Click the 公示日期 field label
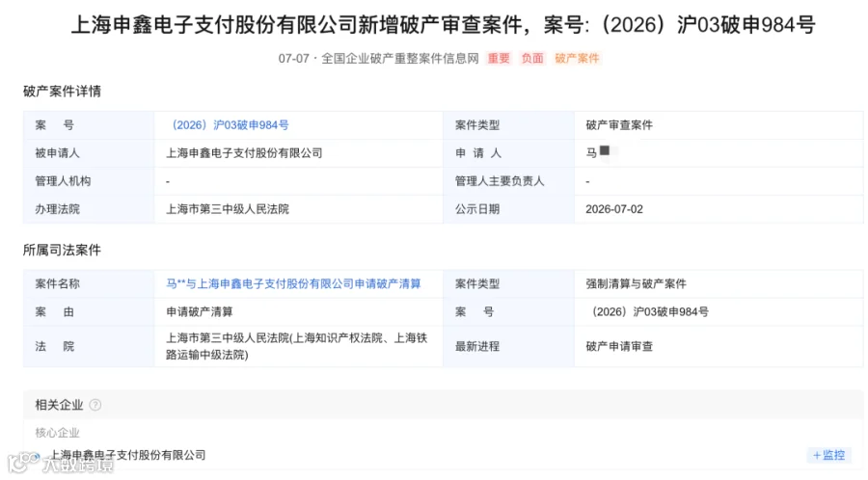This screenshot has height=480, width=868. pyautogui.click(x=477, y=209)
